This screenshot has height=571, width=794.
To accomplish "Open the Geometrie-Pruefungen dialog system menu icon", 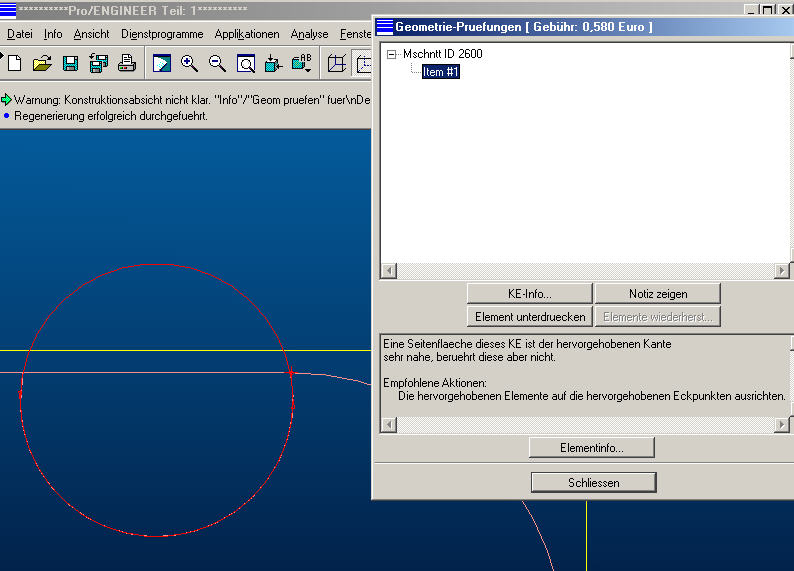I will pyautogui.click(x=385, y=27).
